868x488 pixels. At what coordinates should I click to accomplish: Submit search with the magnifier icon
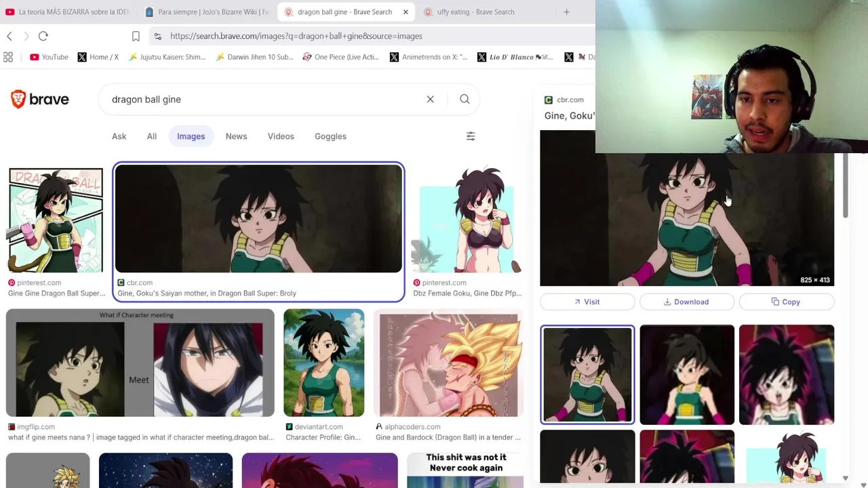tap(465, 99)
